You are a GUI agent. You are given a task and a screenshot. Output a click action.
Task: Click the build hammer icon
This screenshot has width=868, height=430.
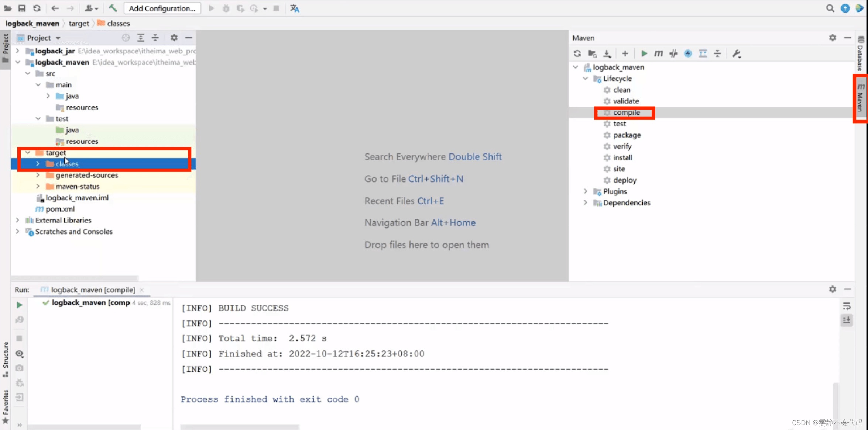coord(113,8)
